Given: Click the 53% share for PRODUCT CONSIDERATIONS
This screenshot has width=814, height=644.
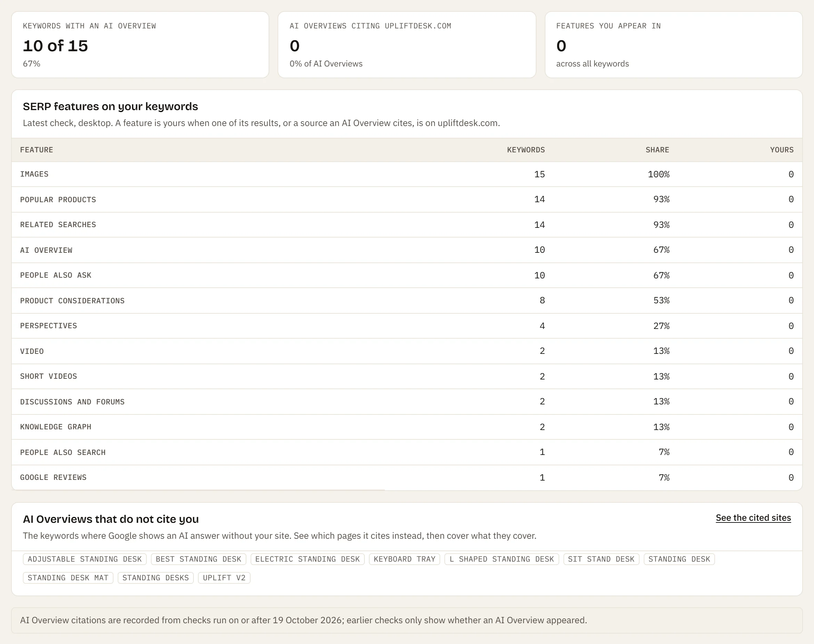Looking at the screenshot, I should pos(661,301).
